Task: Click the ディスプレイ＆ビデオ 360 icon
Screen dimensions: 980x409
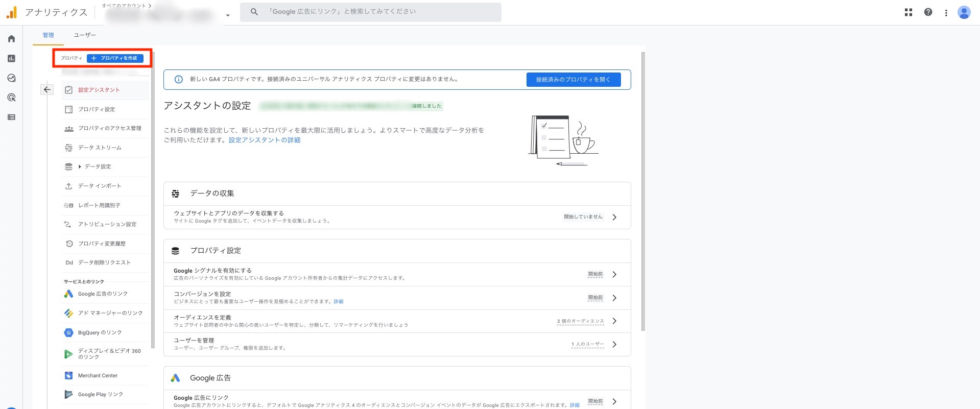Action: [x=68, y=354]
